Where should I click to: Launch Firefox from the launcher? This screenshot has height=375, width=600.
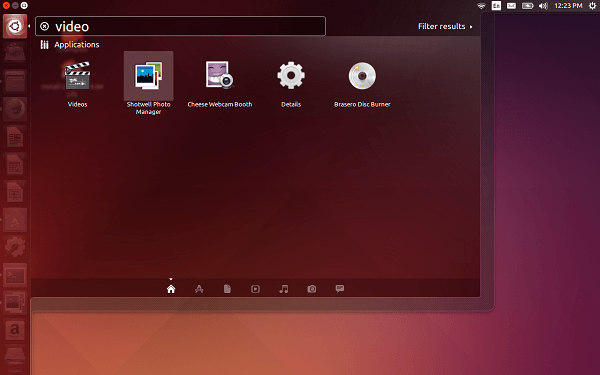(x=15, y=109)
